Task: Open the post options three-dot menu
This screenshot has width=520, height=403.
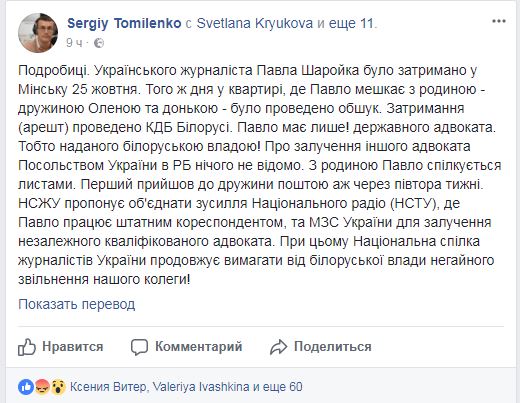Action: coord(499,21)
